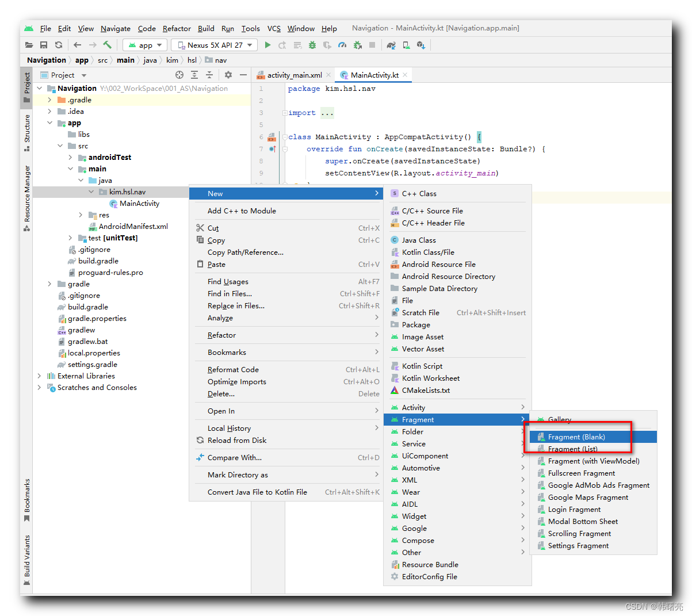The width and height of the screenshot is (692, 616).
Task: Select Kotlin Class/File in New menu
Action: click(x=428, y=252)
